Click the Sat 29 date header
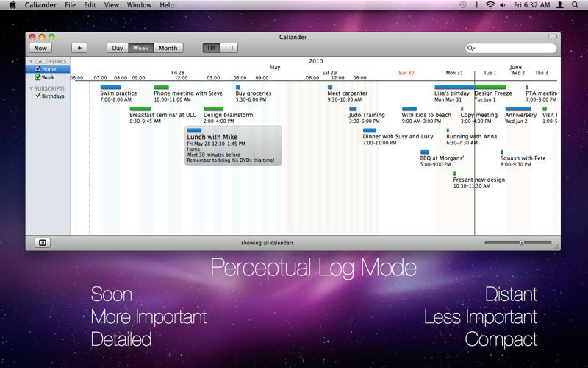588x368 pixels. pos(329,72)
